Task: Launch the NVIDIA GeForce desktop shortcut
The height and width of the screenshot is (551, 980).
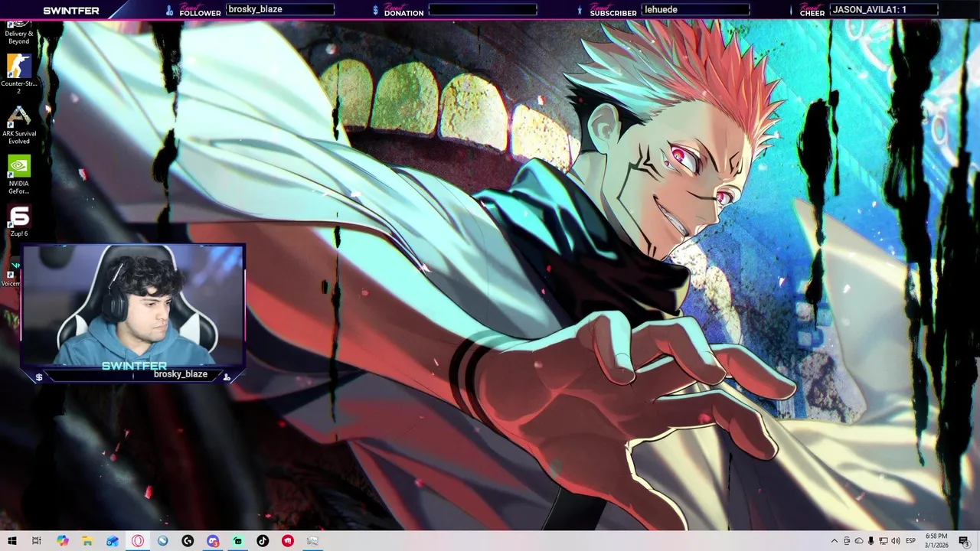Action: point(19,174)
